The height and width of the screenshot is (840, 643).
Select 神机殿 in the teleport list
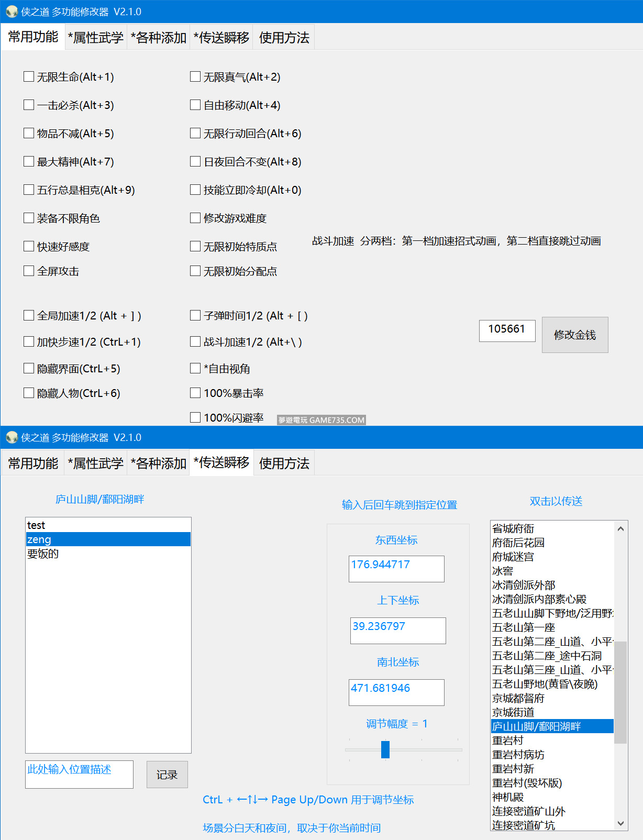[x=508, y=797]
